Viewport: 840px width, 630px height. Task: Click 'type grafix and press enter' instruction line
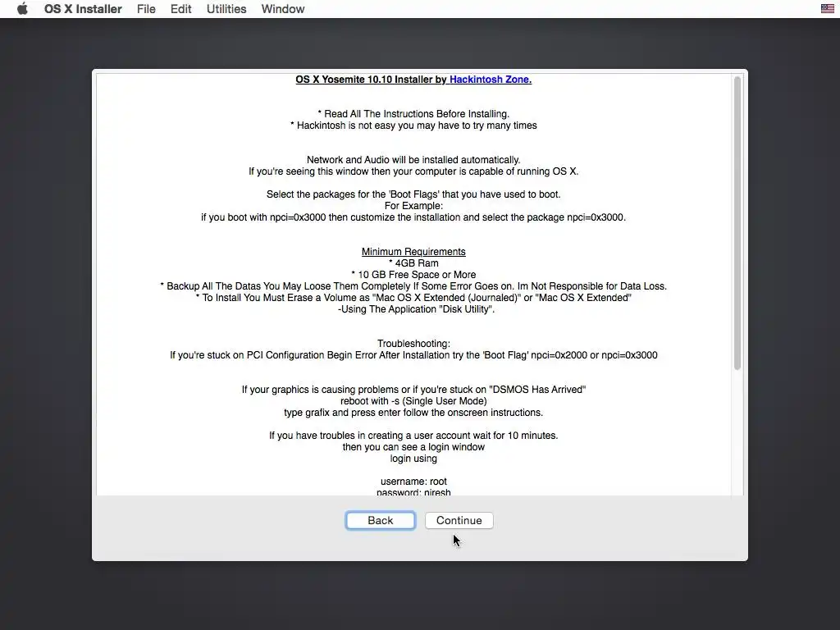point(413,413)
